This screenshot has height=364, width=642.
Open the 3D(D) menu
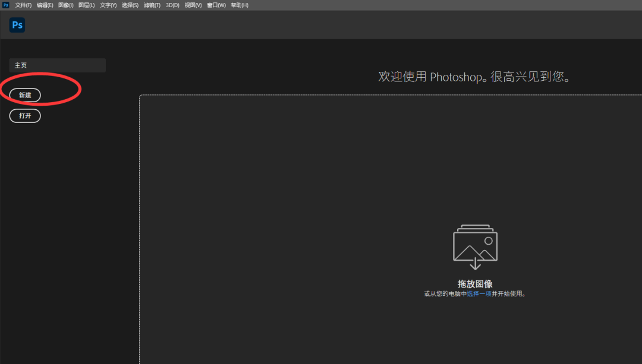tap(172, 5)
